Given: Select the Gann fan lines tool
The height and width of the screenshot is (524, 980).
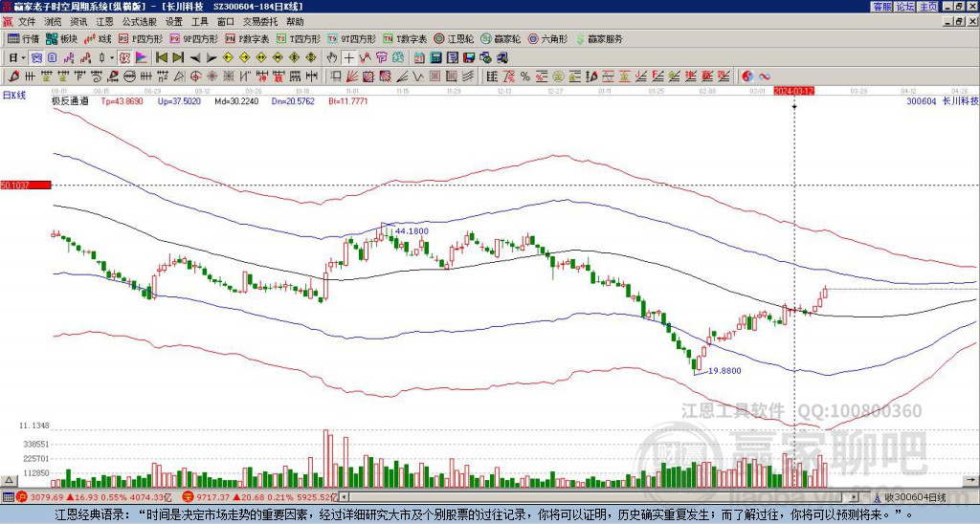Looking at the screenshot, I should [x=351, y=76].
